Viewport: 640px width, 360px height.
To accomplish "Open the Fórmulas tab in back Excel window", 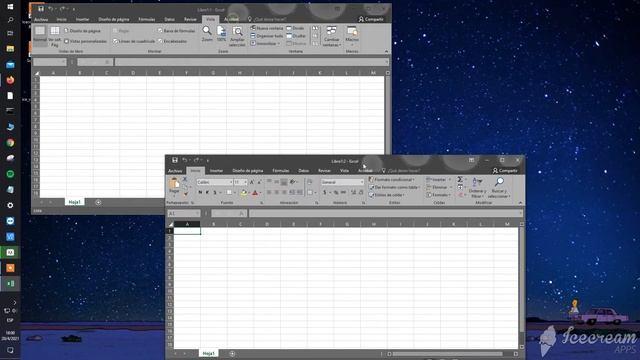I will tap(147, 19).
